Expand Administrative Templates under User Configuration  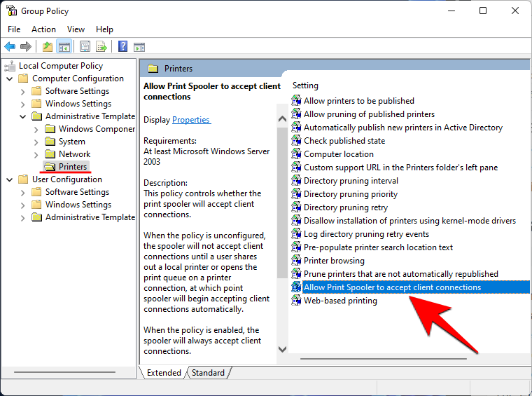point(22,218)
